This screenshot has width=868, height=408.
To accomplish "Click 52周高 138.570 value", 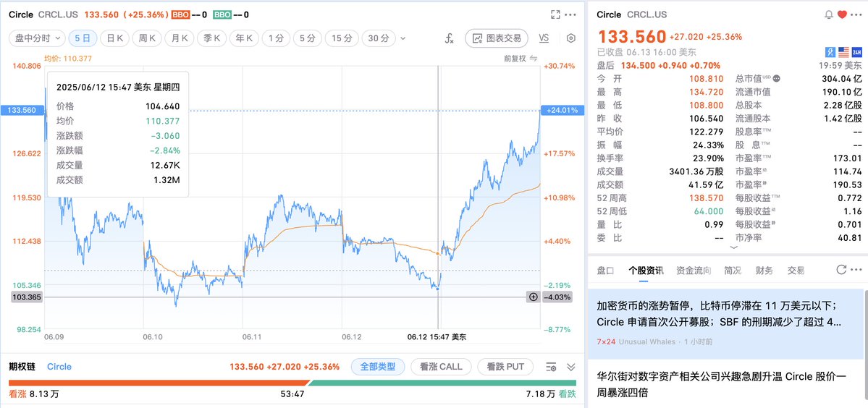I will tap(706, 198).
